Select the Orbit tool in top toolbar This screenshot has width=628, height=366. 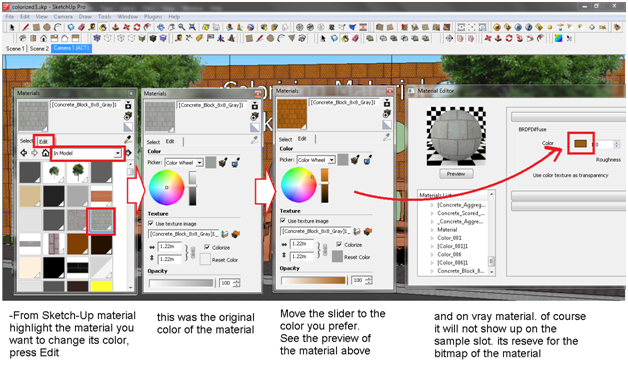pos(161,27)
